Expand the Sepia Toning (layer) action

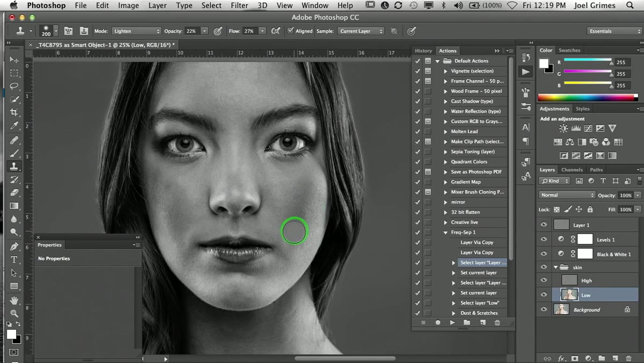445,152
